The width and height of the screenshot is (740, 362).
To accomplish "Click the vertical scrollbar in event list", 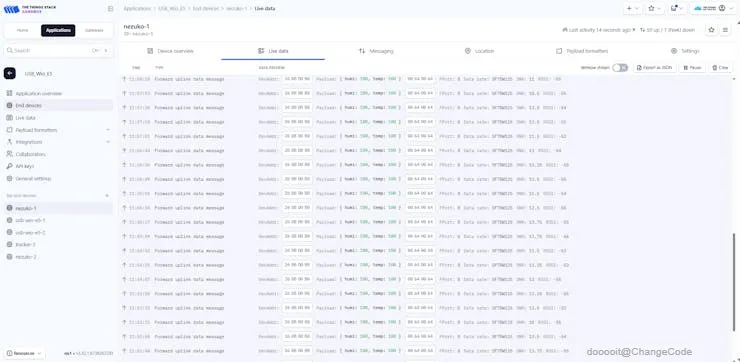I will coord(733,282).
